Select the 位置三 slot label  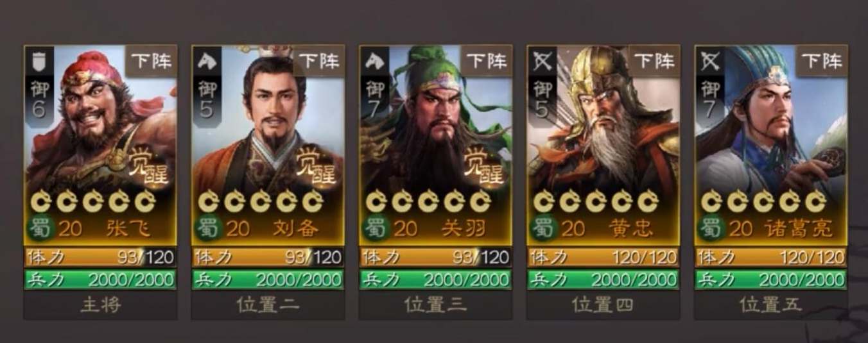pyautogui.click(x=435, y=305)
